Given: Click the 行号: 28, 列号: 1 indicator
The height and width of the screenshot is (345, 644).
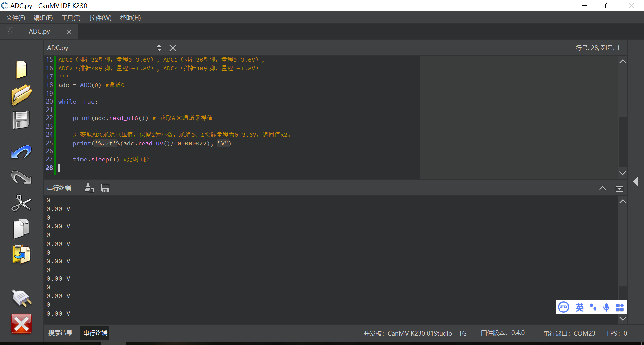Looking at the screenshot, I should pyautogui.click(x=597, y=48).
